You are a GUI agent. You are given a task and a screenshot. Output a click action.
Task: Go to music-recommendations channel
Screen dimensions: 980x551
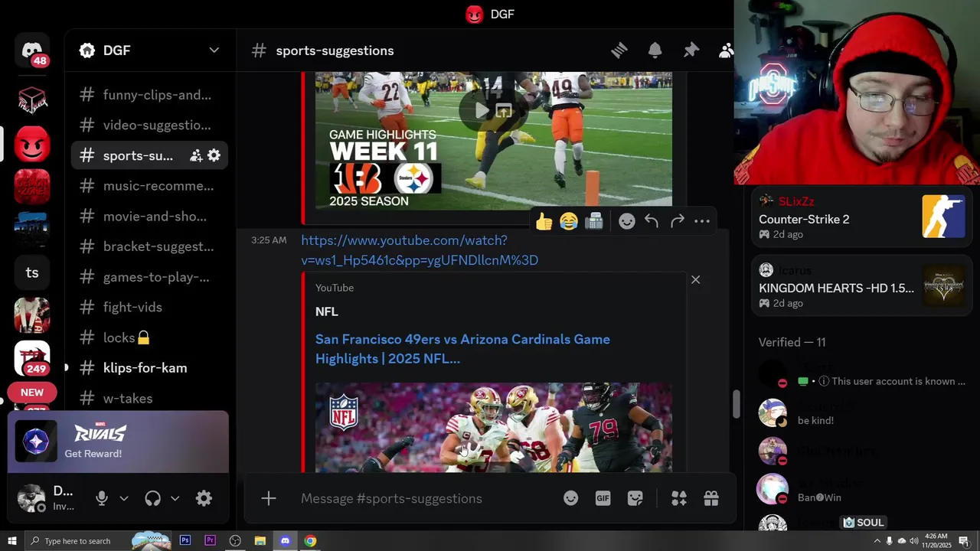point(149,186)
